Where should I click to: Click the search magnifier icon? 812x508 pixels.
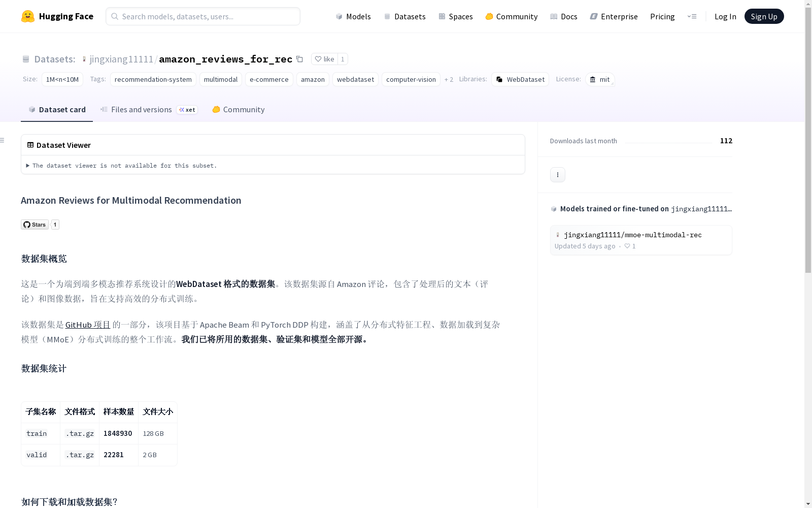[x=115, y=16]
